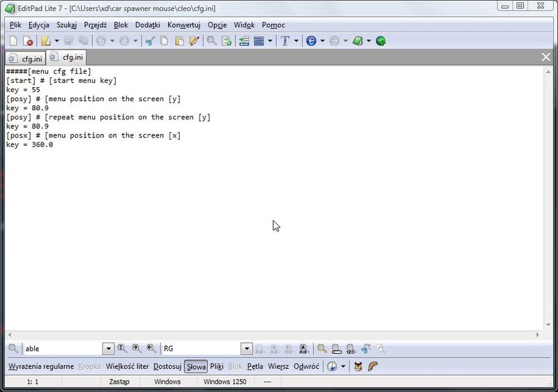Close the file using the red X page icon
This screenshot has width=558, height=392.
(x=27, y=41)
